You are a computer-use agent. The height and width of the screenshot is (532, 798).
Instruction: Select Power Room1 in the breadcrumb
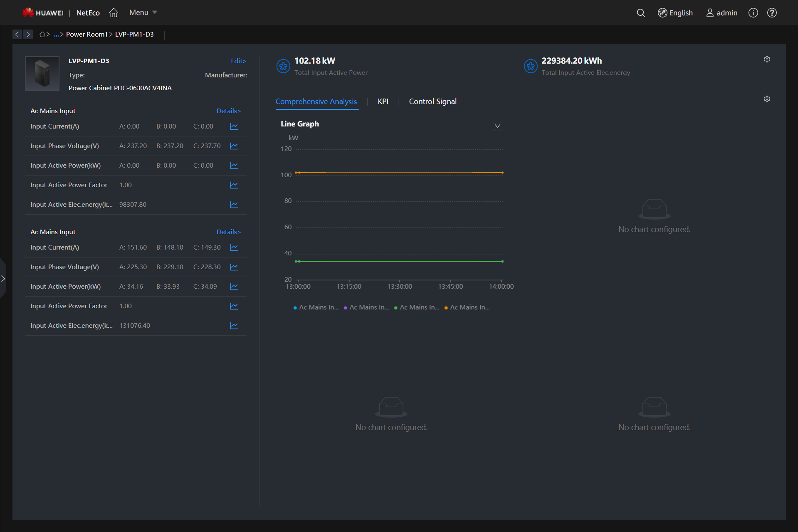pyautogui.click(x=87, y=34)
